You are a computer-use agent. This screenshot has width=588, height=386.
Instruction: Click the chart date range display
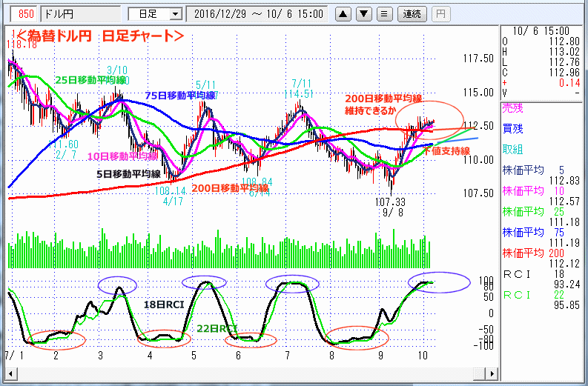point(258,13)
